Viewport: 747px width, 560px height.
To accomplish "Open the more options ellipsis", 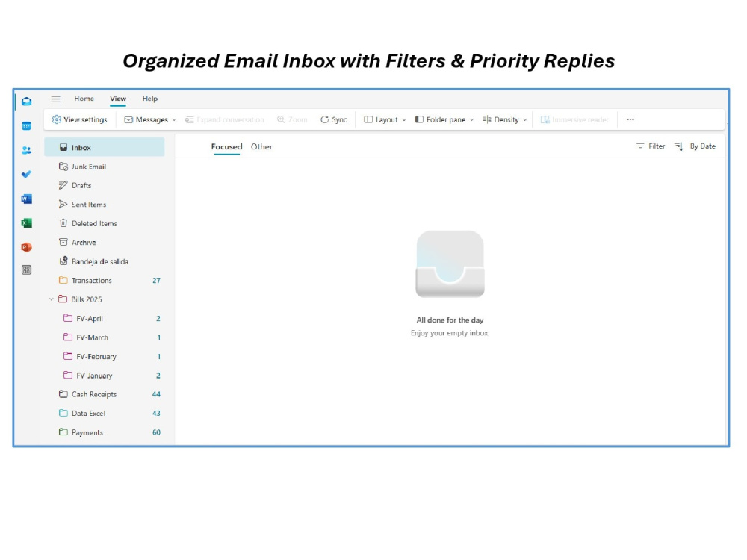I will tap(630, 119).
